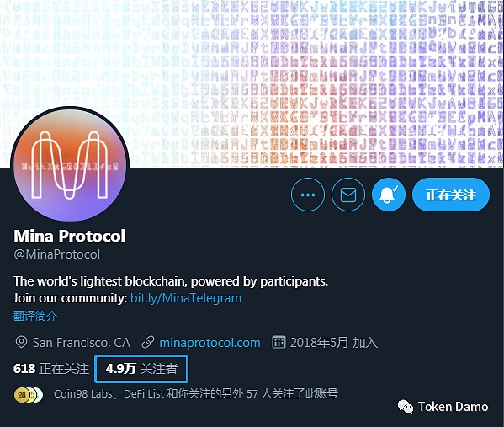Click the 正在关注 following button
Viewport: 504px width, 427px height.
[451, 195]
